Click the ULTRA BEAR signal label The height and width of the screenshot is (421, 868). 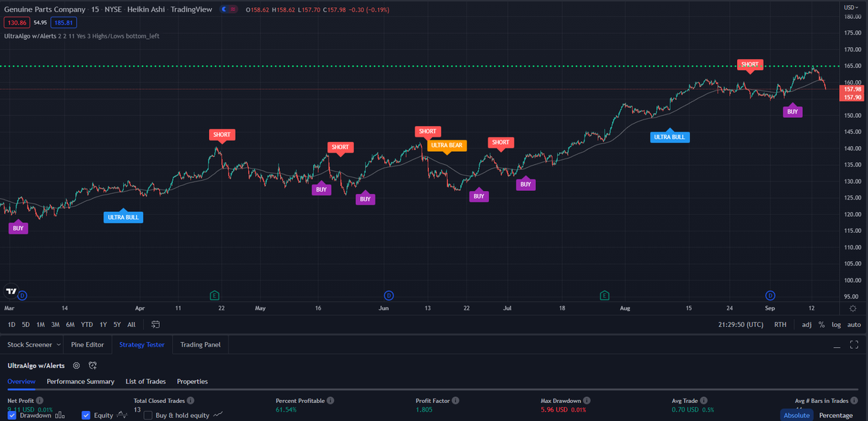tap(446, 145)
